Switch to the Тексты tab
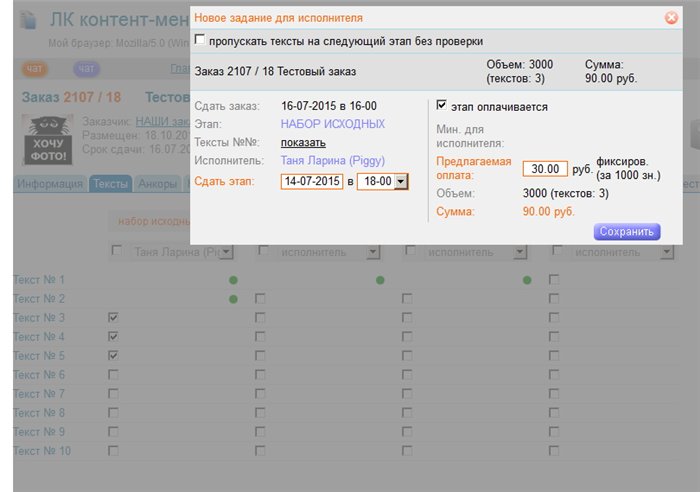 coord(110,184)
